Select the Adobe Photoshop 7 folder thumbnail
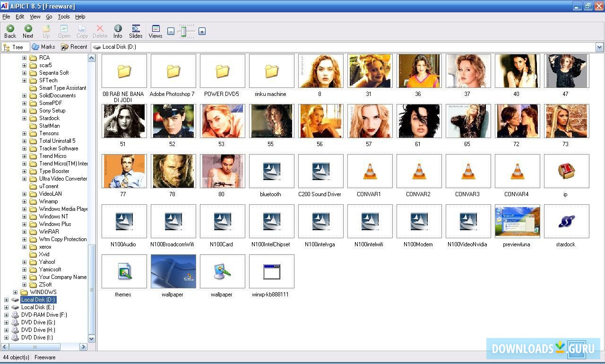 pyautogui.click(x=173, y=71)
